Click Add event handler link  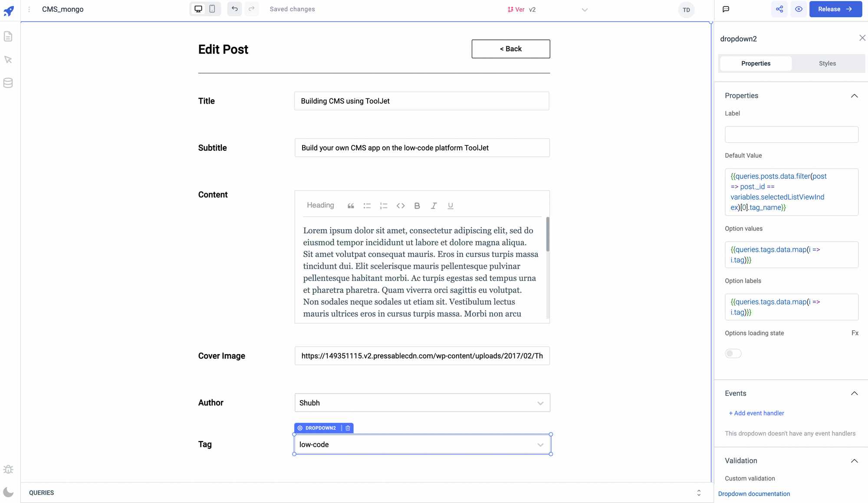click(x=756, y=413)
